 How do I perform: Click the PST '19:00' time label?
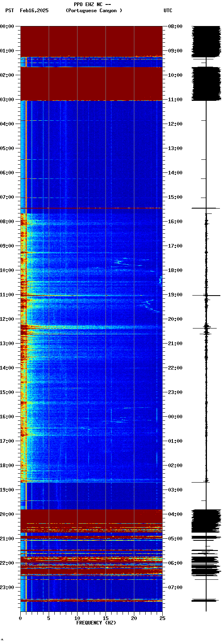click(x=7, y=490)
